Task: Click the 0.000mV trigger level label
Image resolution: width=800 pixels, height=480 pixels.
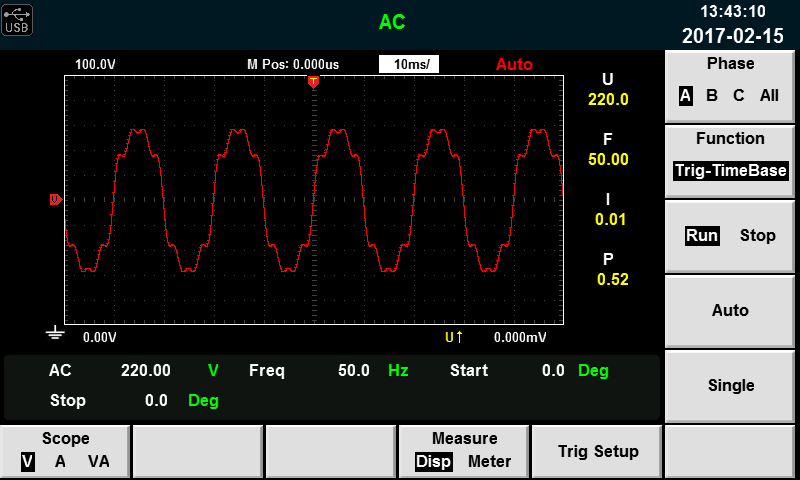Action: click(520, 338)
